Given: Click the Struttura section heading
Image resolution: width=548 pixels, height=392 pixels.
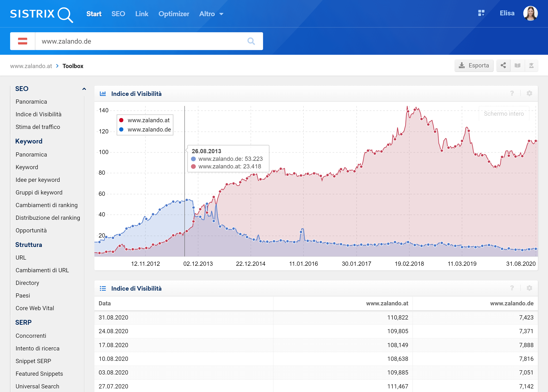Looking at the screenshot, I should point(28,245).
